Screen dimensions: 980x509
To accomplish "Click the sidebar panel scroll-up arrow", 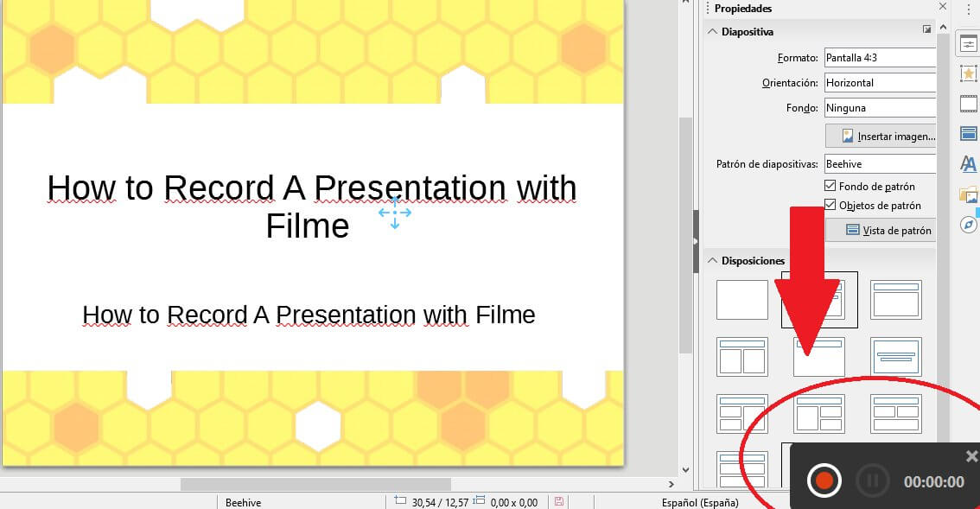I will [943, 27].
